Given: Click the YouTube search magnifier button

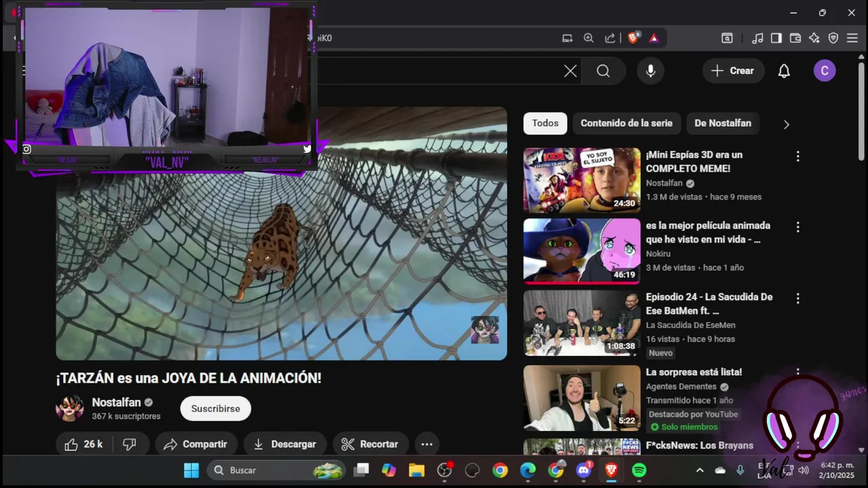Looking at the screenshot, I should coord(603,70).
